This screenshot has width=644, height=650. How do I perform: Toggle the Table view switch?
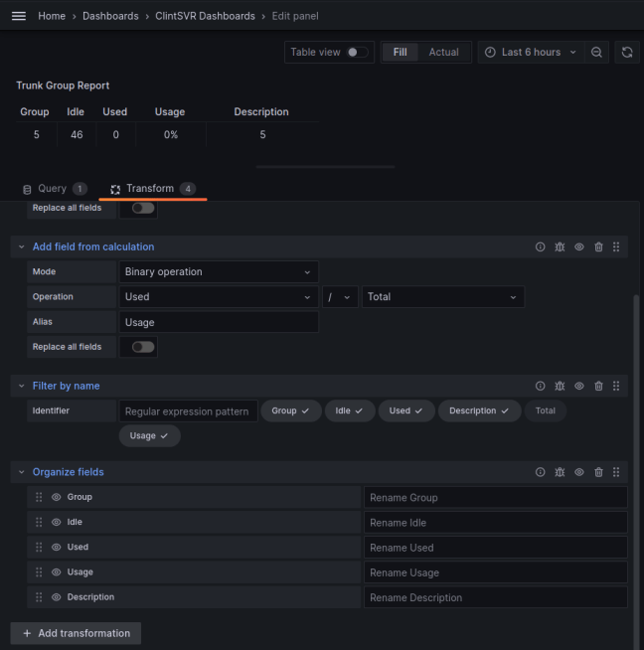tap(356, 53)
